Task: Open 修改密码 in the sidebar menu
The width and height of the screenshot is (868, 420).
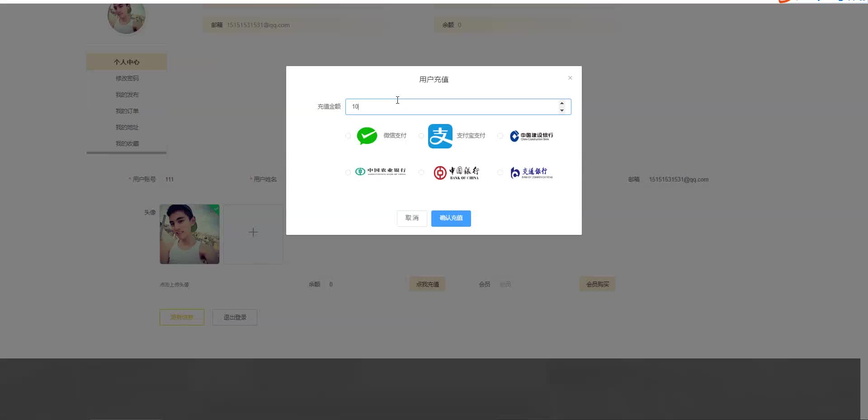Action: tap(127, 78)
